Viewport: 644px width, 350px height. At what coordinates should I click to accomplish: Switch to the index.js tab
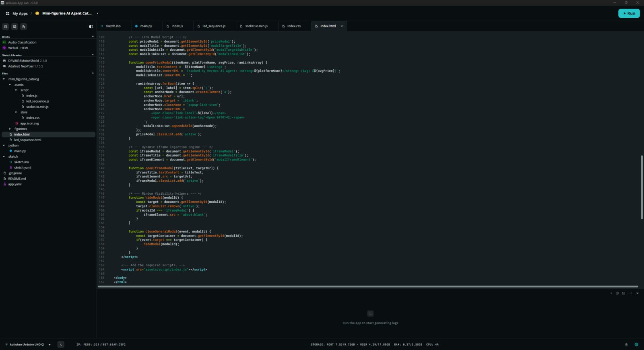tap(178, 26)
